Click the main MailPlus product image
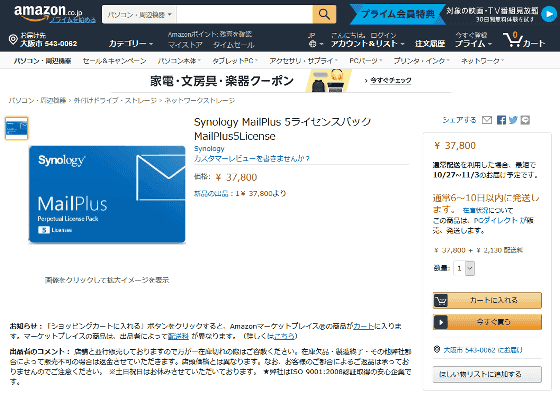 (x=107, y=194)
